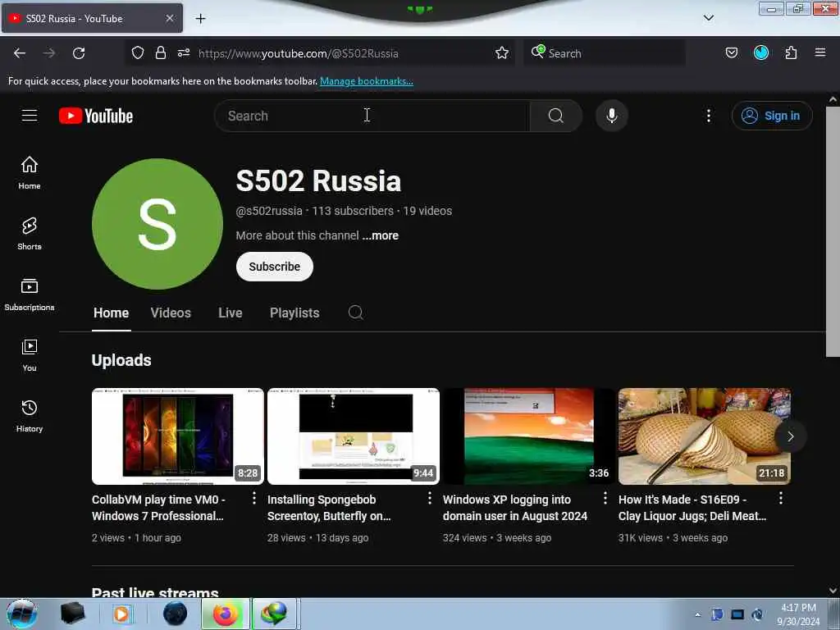
Task: Expand the list all tabs dropdown
Action: [x=708, y=18]
